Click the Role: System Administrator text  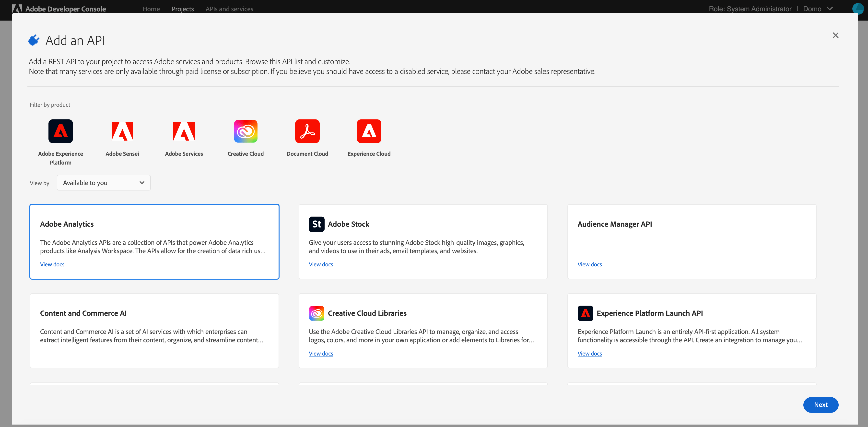(750, 9)
